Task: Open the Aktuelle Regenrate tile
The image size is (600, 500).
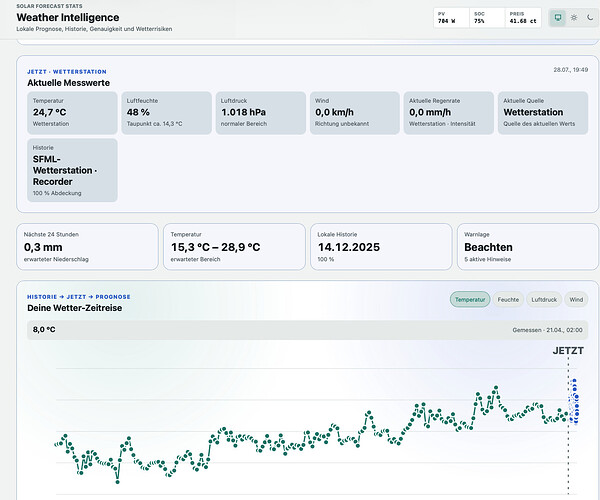Action: click(449, 113)
